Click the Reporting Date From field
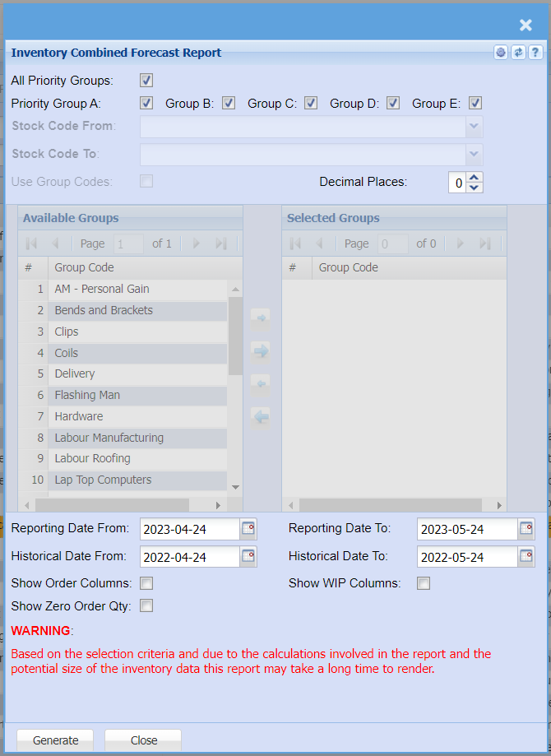The width and height of the screenshot is (551, 756). tap(190, 529)
